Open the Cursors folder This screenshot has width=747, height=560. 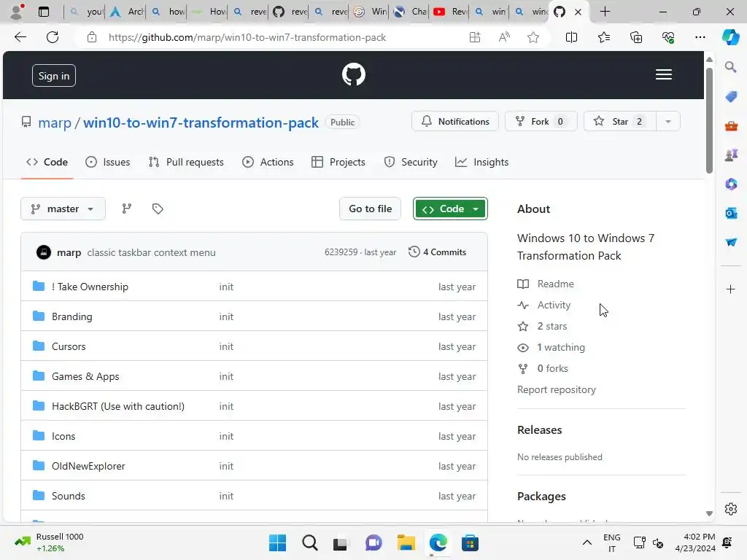[x=69, y=346]
